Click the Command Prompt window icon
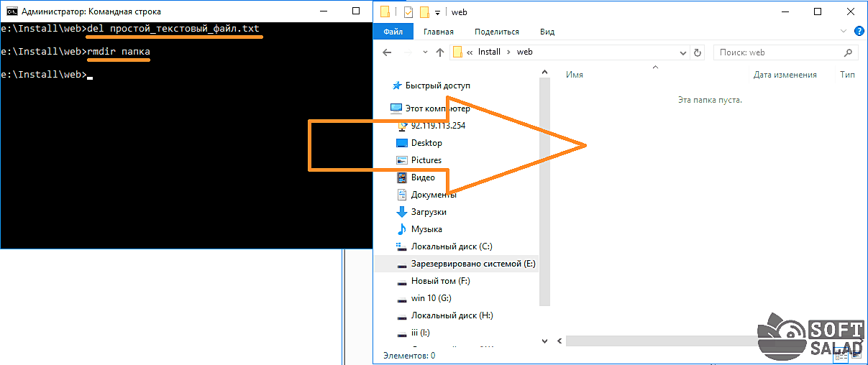Screen dimensions: 868x365 click(11, 11)
